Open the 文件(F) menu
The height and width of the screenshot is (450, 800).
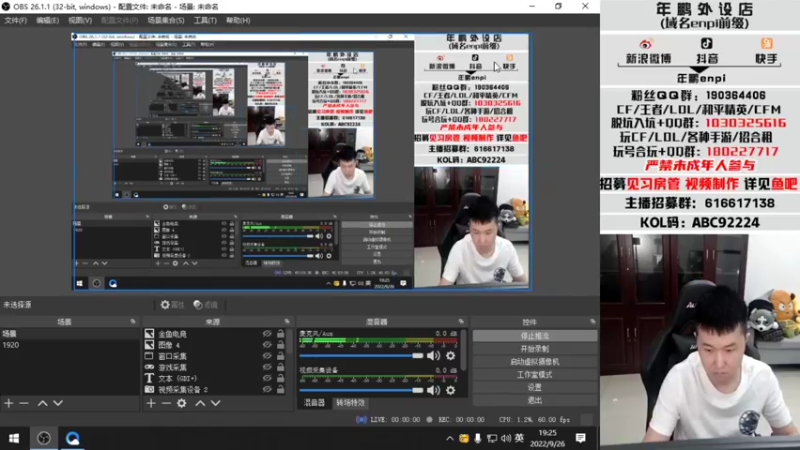tap(15, 20)
